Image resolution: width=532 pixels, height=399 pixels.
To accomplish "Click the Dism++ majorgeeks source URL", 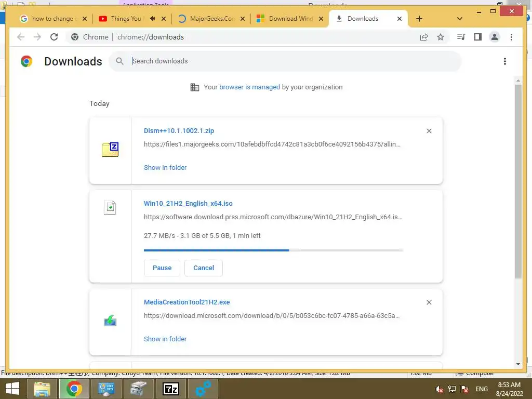I will click(x=272, y=144).
